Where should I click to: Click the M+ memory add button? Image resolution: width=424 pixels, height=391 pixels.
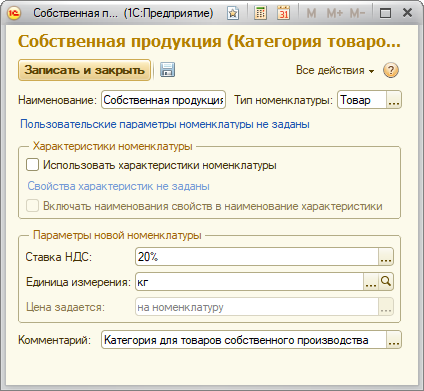coord(334,13)
